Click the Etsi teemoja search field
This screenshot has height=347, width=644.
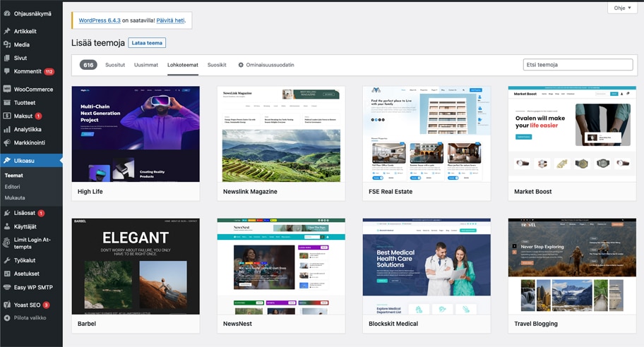pyautogui.click(x=578, y=65)
